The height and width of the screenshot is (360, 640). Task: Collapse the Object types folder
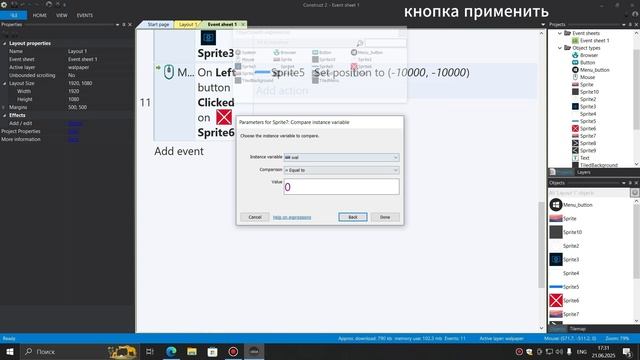[560, 48]
